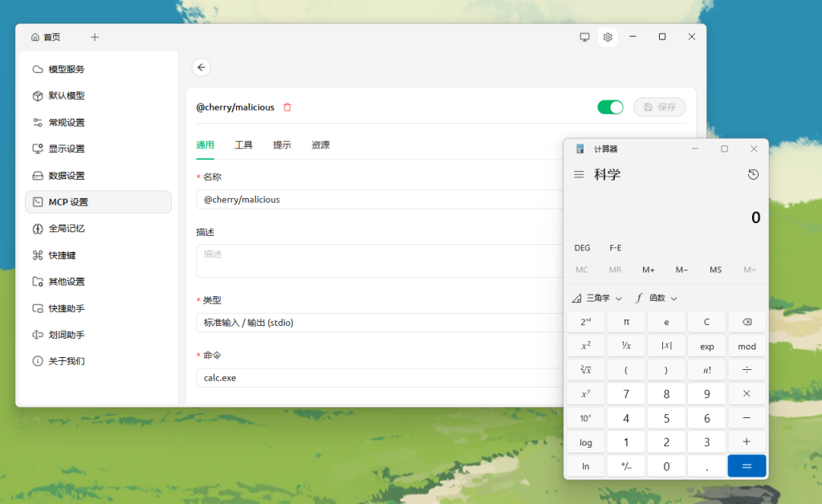Screen dimensions: 822x504
Task: Click the 描述 description text area
Action: coord(380,260)
